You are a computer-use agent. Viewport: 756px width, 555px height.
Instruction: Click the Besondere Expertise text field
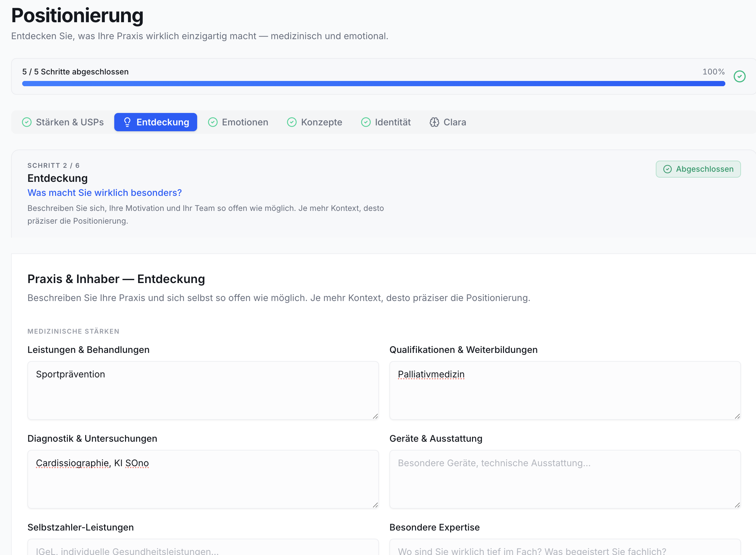point(565,547)
